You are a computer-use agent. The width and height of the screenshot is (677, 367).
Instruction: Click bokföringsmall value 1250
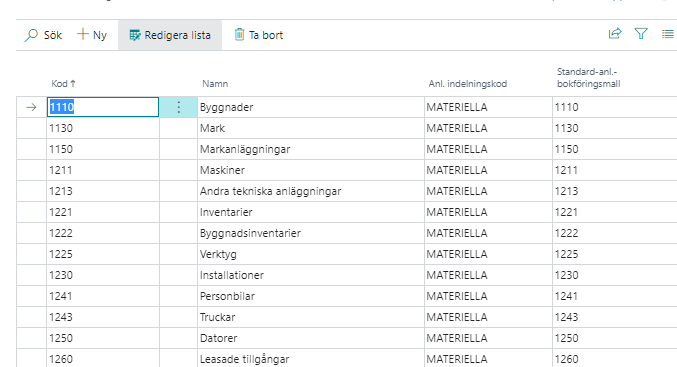(566, 339)
